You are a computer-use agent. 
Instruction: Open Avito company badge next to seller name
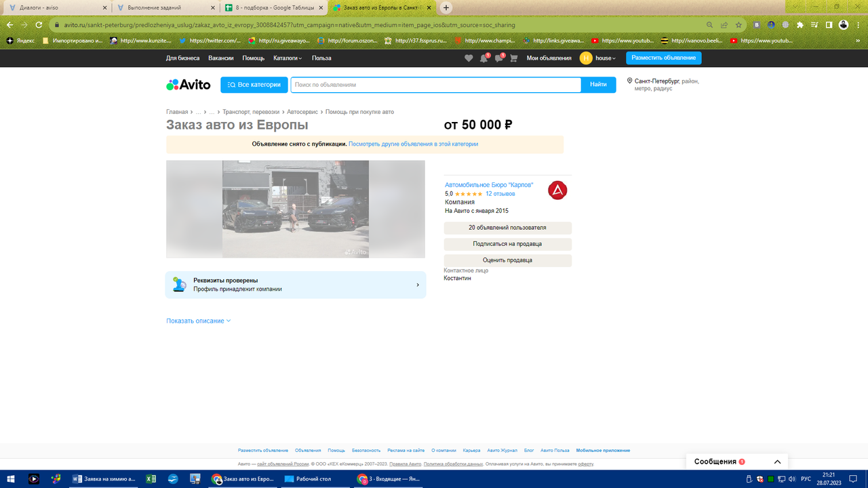tap(557, 190)
